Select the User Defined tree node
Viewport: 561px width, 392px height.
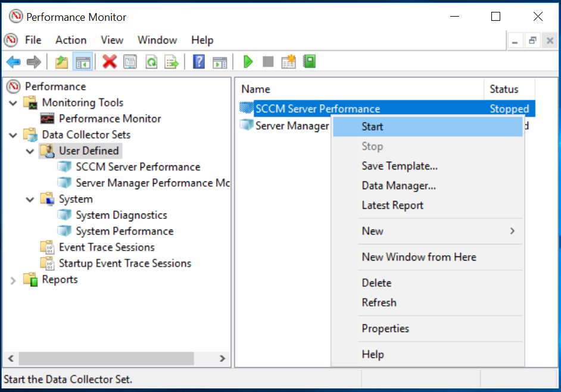click(x=89, y=151)
